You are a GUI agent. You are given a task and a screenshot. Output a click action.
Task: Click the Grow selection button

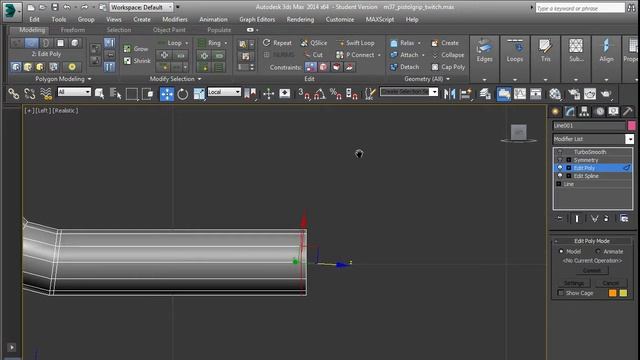tap(136, 49)
